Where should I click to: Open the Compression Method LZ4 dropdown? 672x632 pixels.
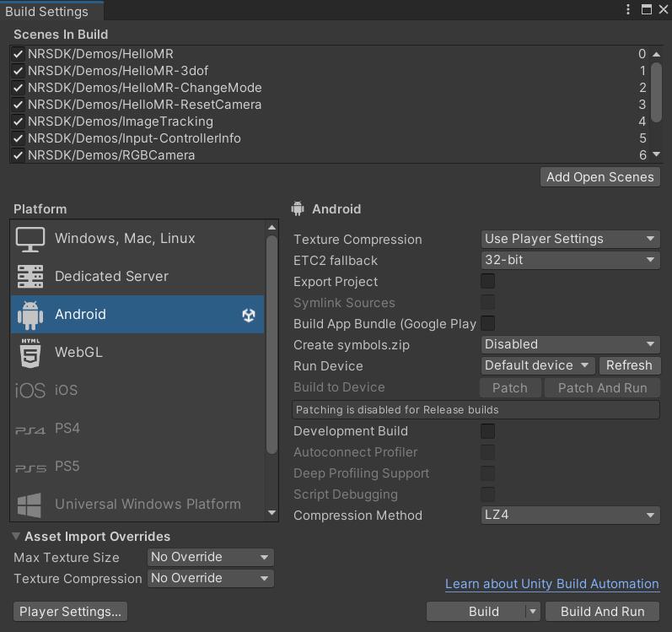point(570,516)
